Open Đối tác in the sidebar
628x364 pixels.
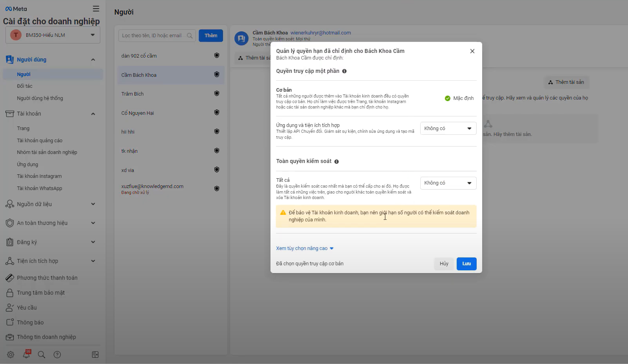click(25, 86)
